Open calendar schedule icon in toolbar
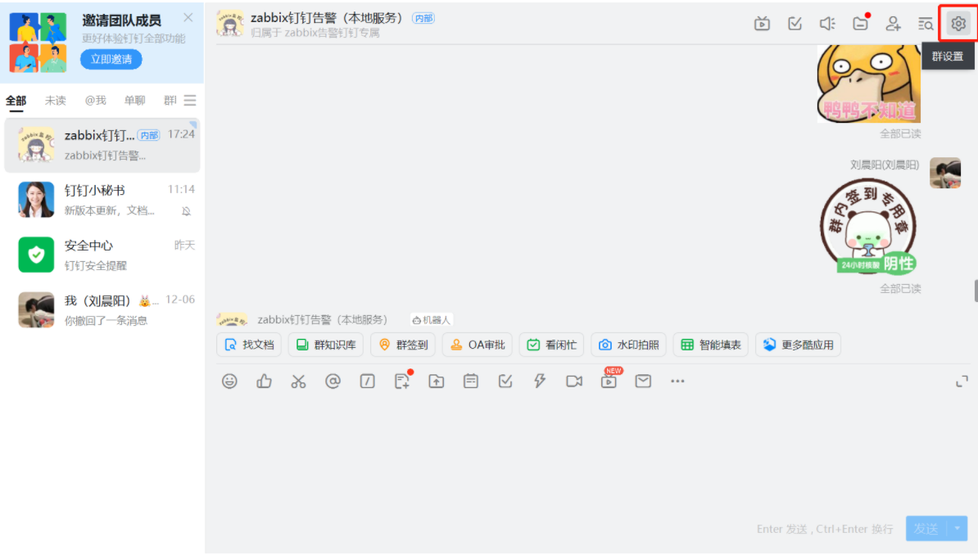 pyautogui.click(x=471, y=381)
